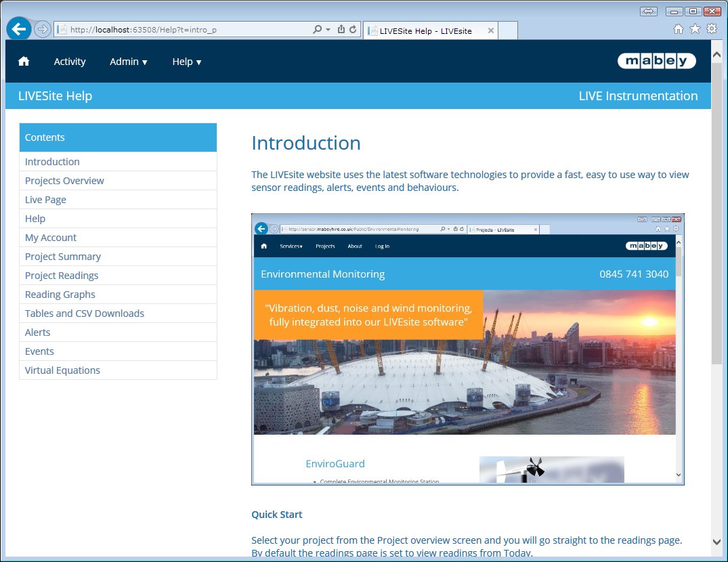Viewport: 728px width, 562px height.
Task: Expand the Help dropdown menu
Action: click(187, 62)
